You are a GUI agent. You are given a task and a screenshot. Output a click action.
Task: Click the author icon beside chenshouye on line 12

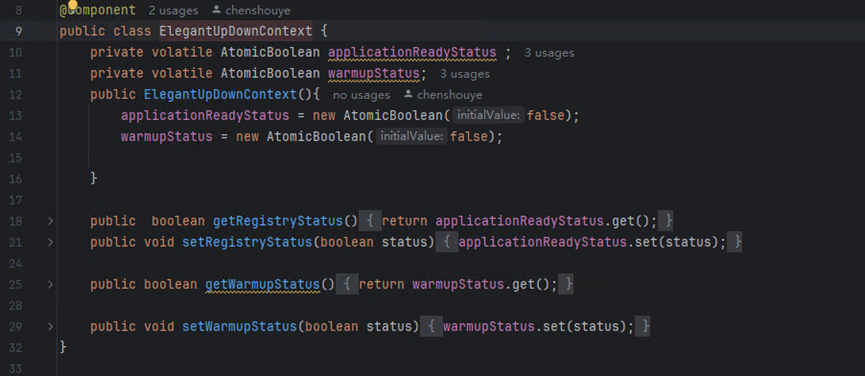point(408,94)
